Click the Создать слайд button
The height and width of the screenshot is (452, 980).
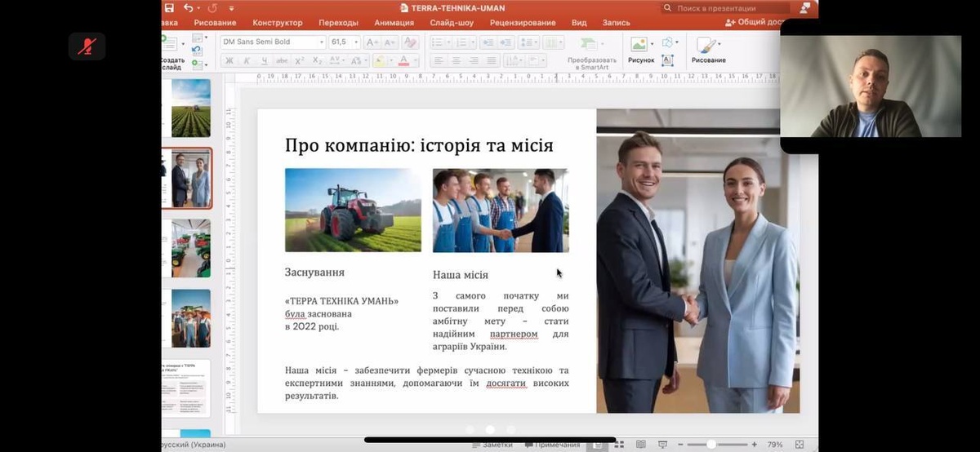tap(172, 52)
